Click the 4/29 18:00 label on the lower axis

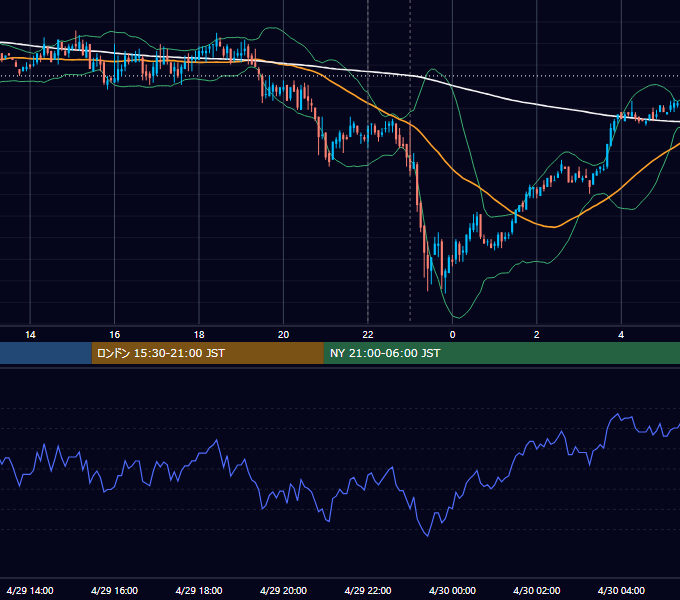point(199,590)
